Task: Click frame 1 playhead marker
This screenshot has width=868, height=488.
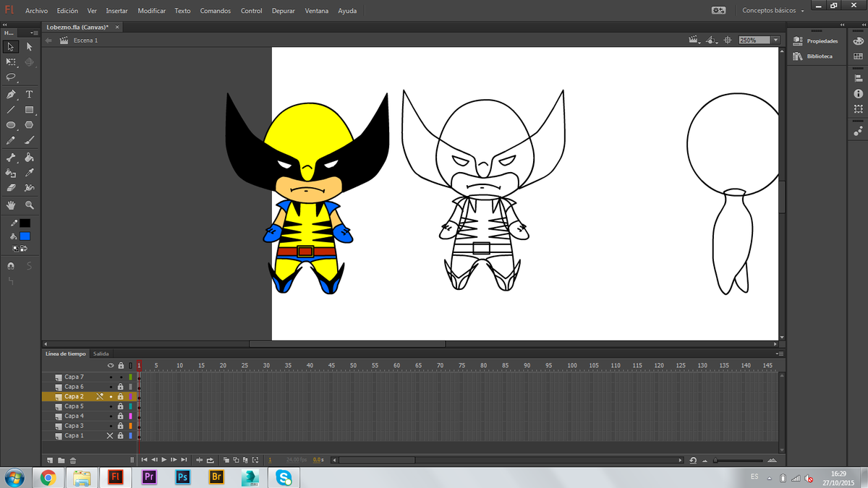Action: pyautogui.click(x=139, y=366)
